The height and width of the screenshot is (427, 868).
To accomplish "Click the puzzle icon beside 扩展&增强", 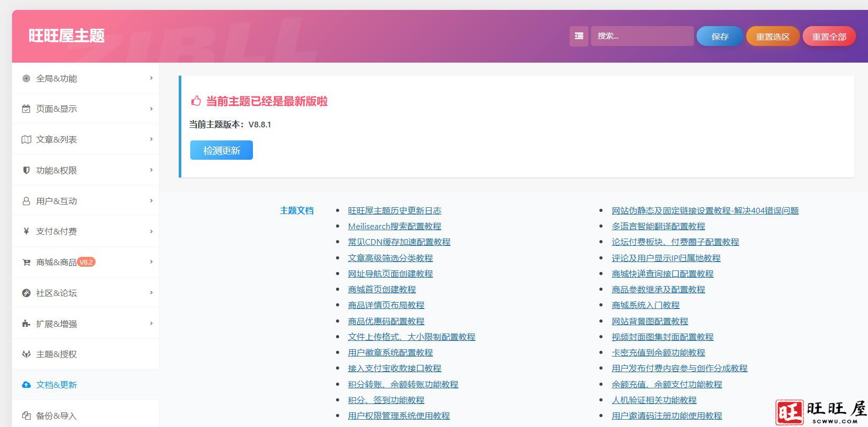I will tap(26, 324).
